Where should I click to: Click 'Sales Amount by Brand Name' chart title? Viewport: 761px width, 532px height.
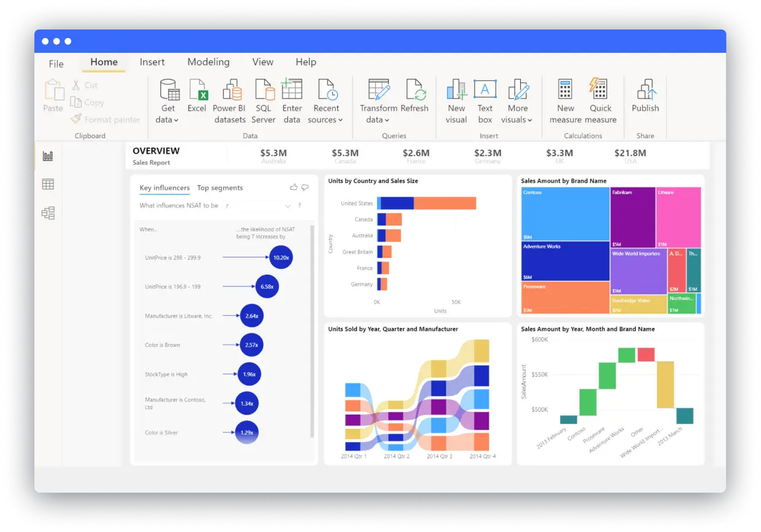click(564, 181)
